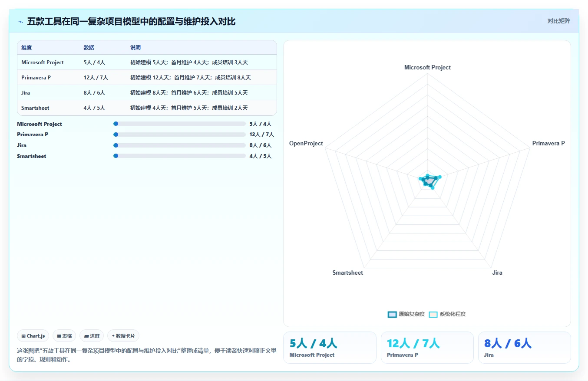Click the summary paragraph starting 这张图把

click(147, 355)
